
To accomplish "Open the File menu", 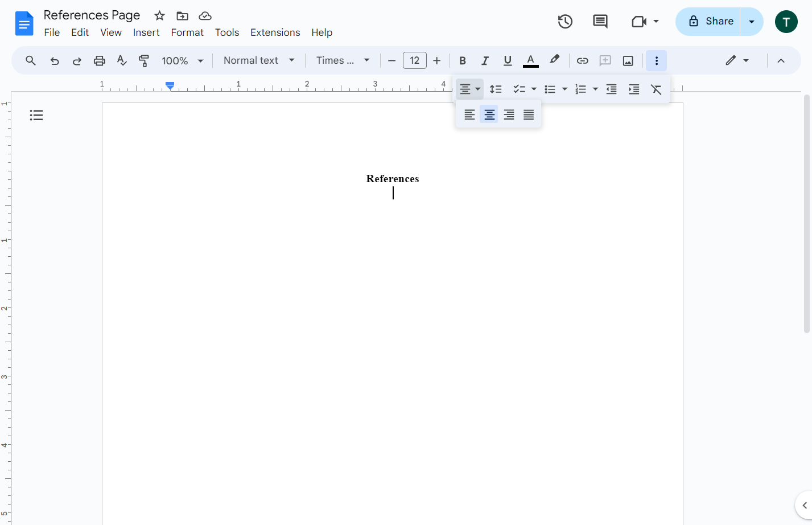I will click(52, 32).
